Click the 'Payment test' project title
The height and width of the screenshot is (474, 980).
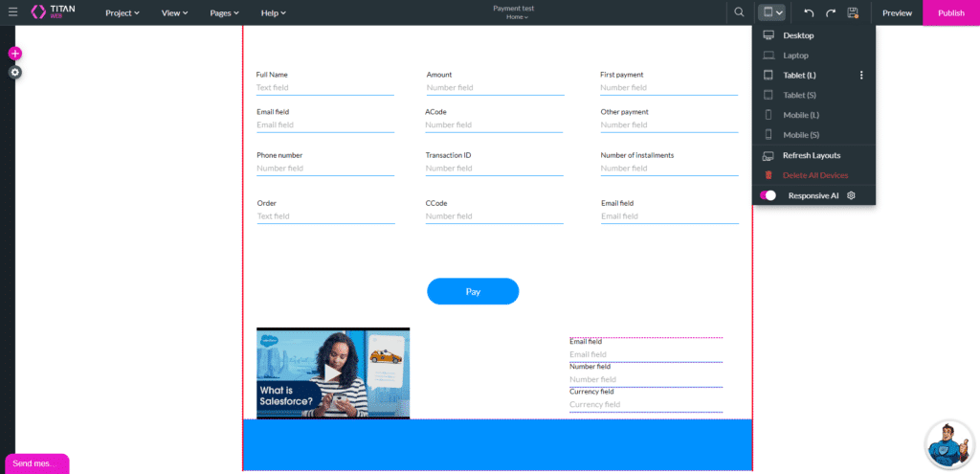(513, 8)
